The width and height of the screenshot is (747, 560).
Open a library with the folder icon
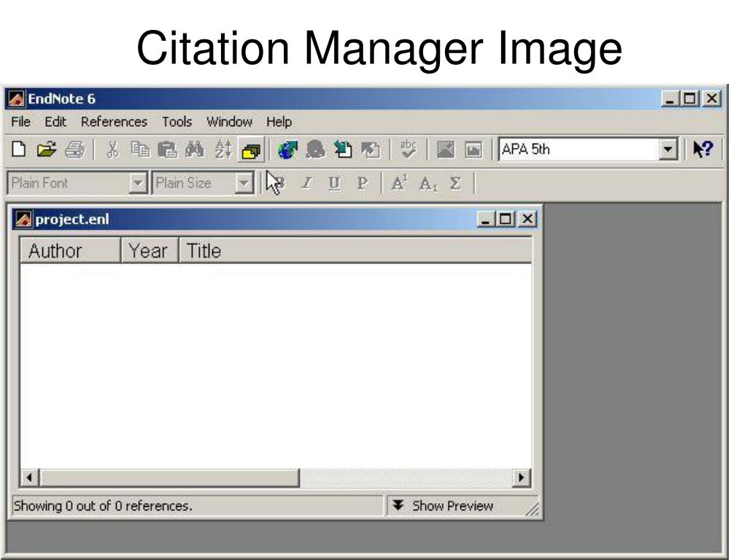coord(47,149)
